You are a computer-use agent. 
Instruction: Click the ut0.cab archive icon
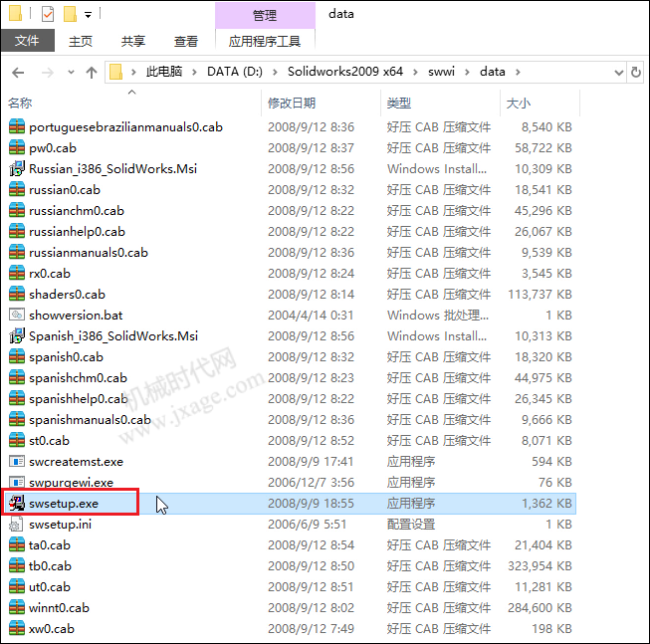[17, 586]
